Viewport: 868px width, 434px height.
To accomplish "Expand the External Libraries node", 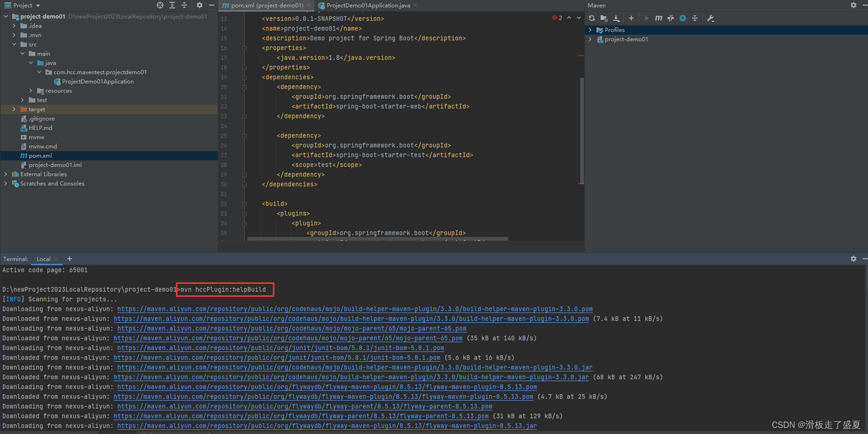I will (6, 174).
